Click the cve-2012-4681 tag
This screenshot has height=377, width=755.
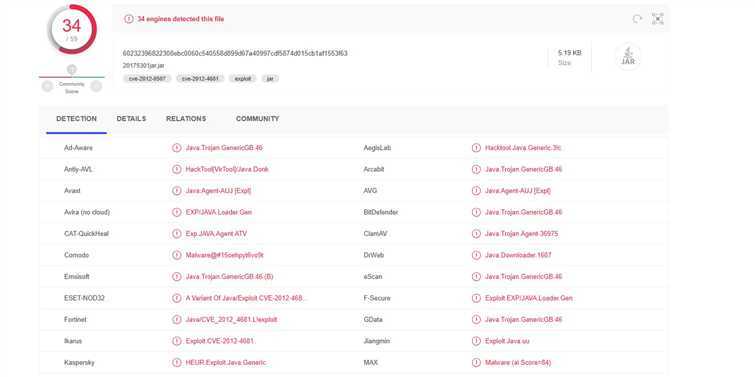(x=200, y=78)
